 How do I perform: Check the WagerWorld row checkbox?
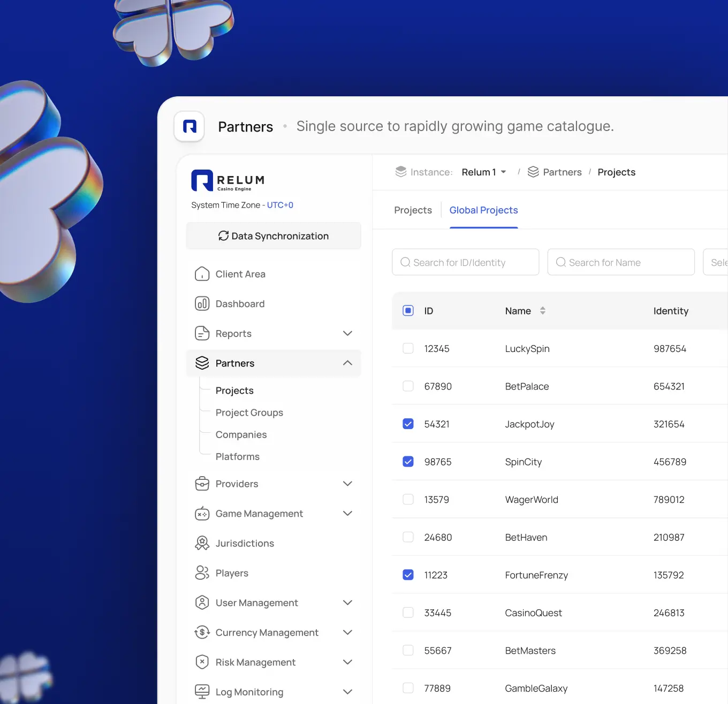pyautogui.click(x=408, y=499)
